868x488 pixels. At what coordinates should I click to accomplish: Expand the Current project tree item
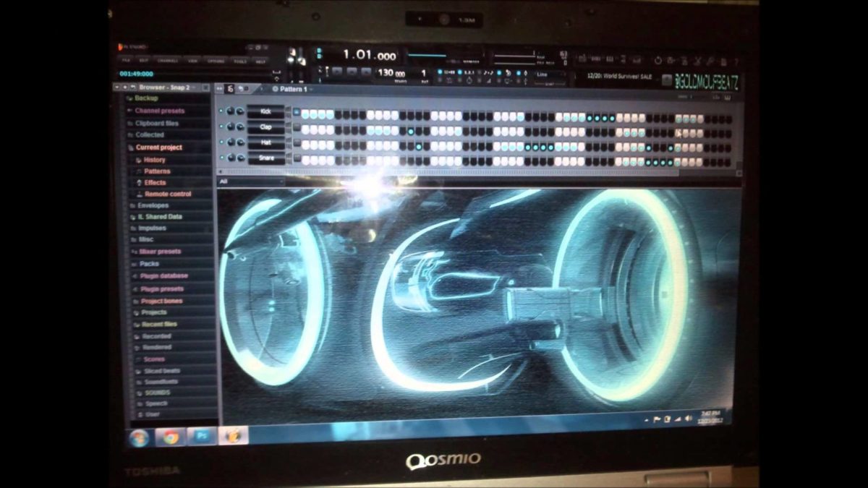tap(161, 147)
